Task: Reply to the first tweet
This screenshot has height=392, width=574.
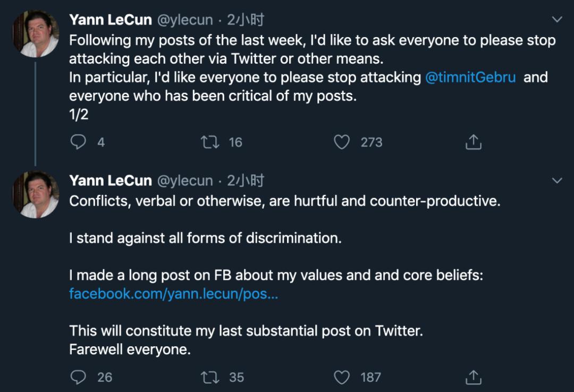Action: [79, 142]
